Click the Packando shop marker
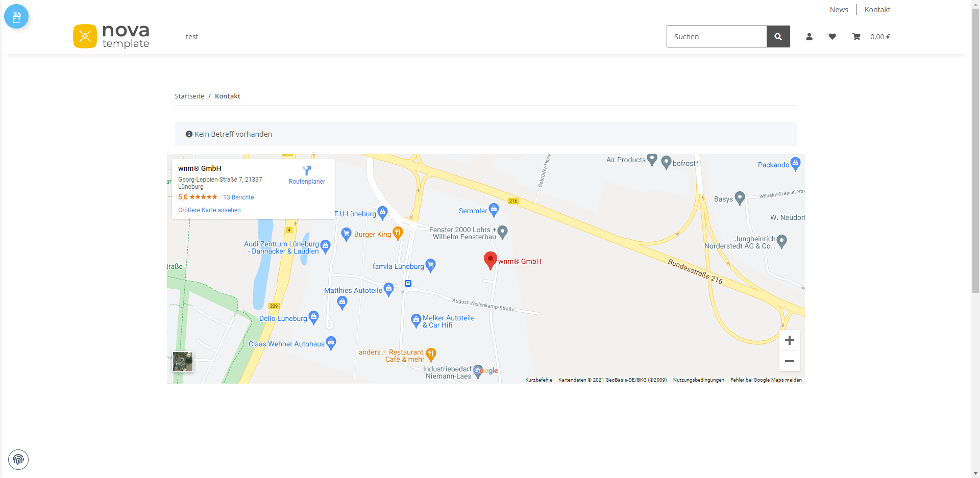980x478 pixels. pos(795,164)
